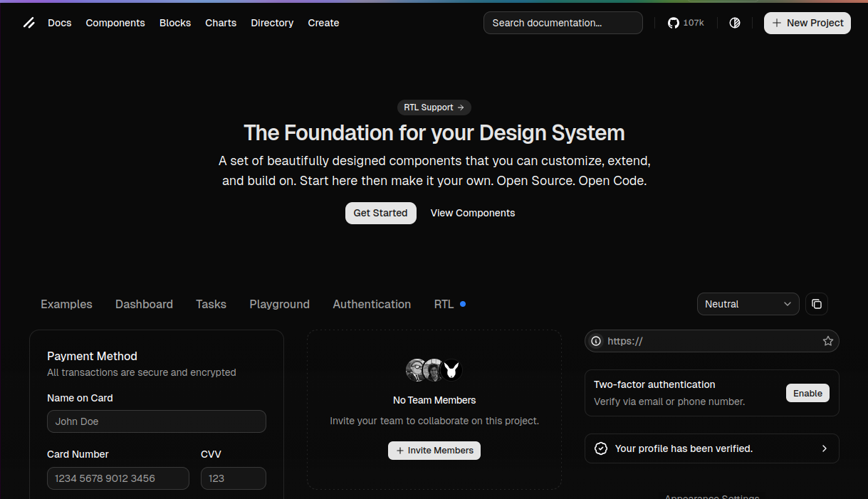Open the Components menu item
Screen dimensions: 868x499
[115, 23]
